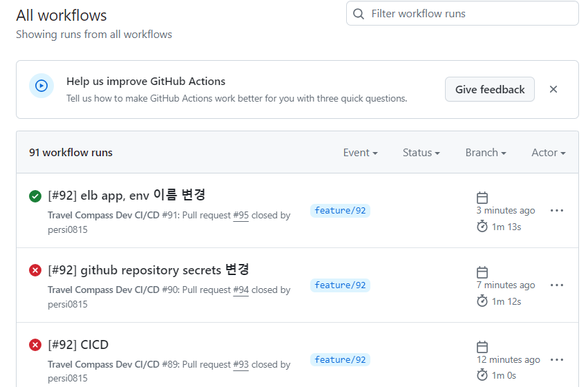
Task: Focus the Filter workflow runs input
Action: coord(462,14)
